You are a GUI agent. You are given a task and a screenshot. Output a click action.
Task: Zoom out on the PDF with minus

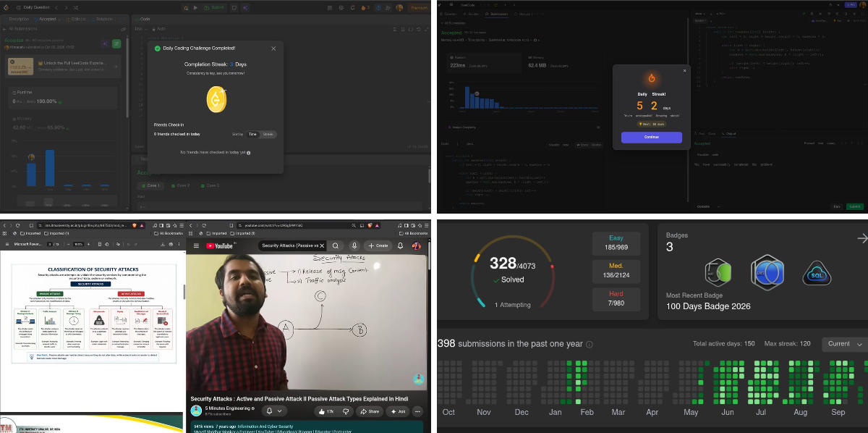pos(68,245)
